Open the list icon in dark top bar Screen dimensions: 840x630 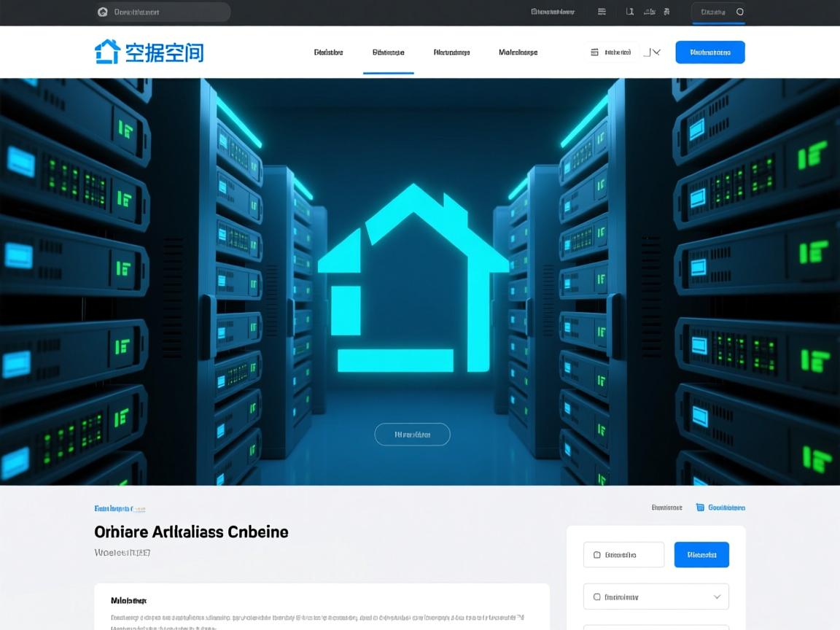(602, 12)
